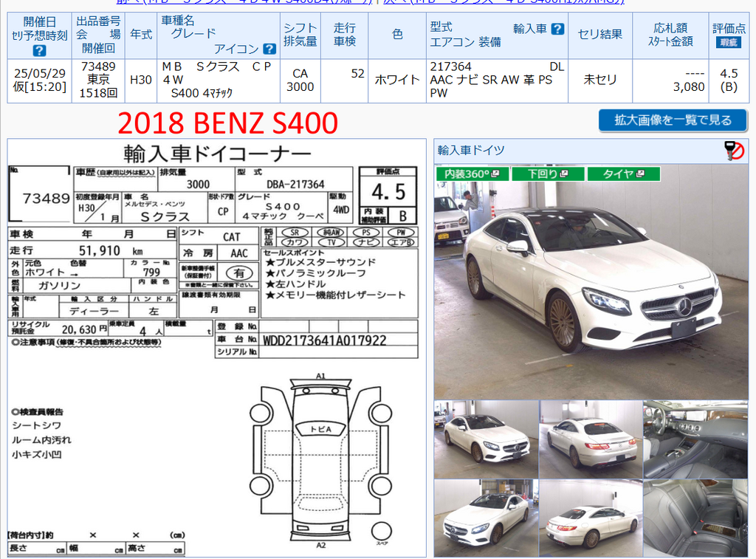Click the color number 799 on the sheet
Image resolution: width=756 pixels, height=559 pixels.
pyautogui.click(x=151, y=272)
